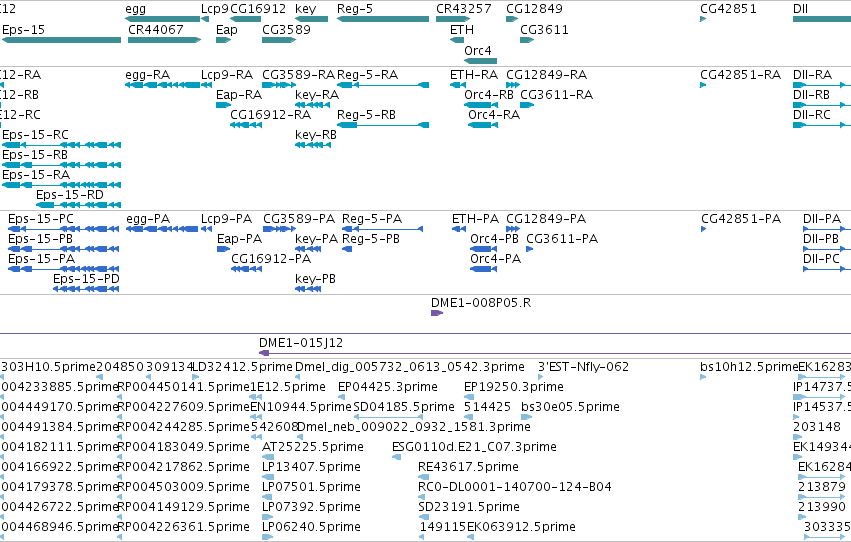The height and width of the screenshot is (542, 851).
Task: Select the Eps-15-RC transcript
Action: click(61, 145)
